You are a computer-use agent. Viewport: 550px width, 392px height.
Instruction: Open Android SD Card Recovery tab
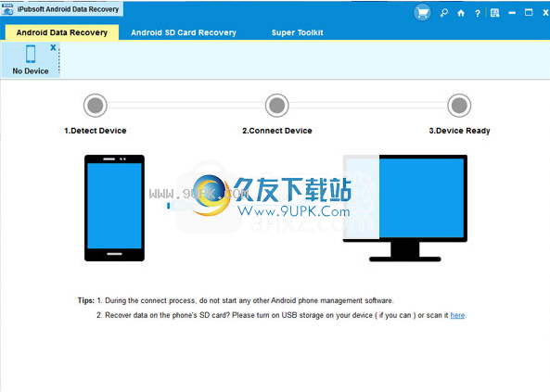click(x=184, y=32)
